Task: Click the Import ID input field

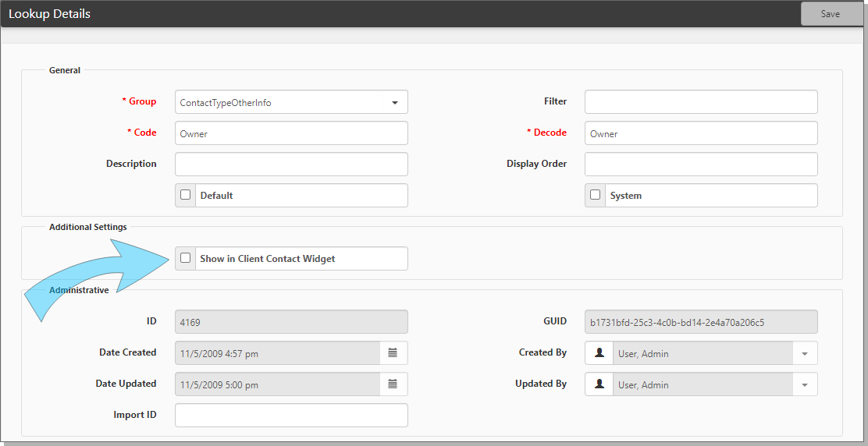Action: pos(291,416)
